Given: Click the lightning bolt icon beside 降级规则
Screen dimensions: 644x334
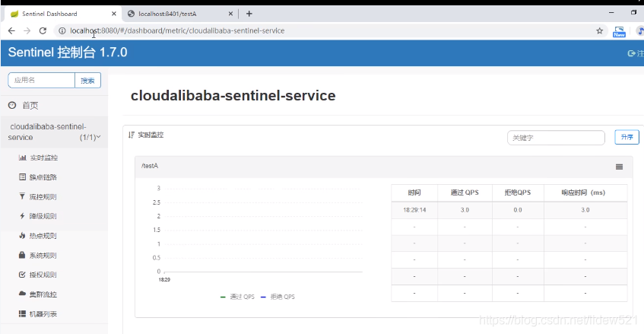Looking at the screenshot, I should [x=22, y=215].
